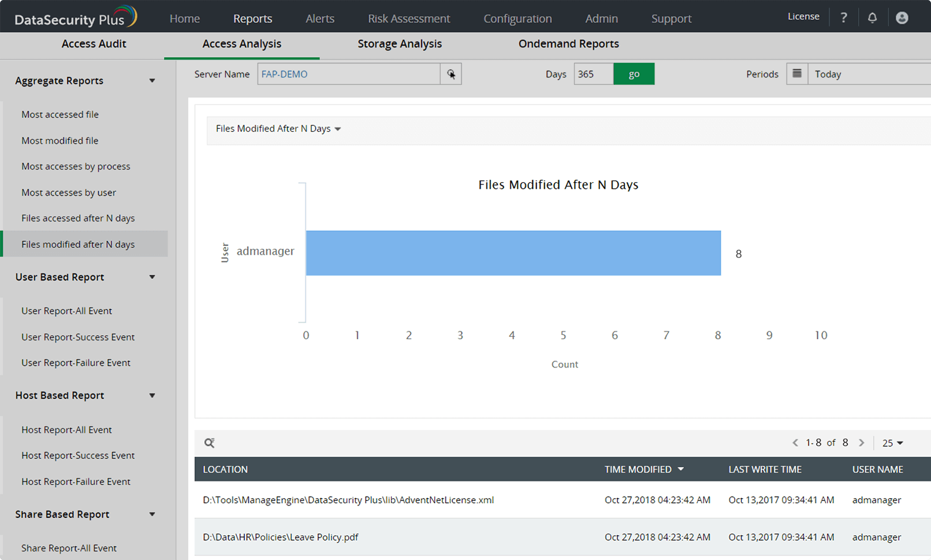931x560 pixels.
Task: Switch to the Access Analysis tab
Action: 242,44
